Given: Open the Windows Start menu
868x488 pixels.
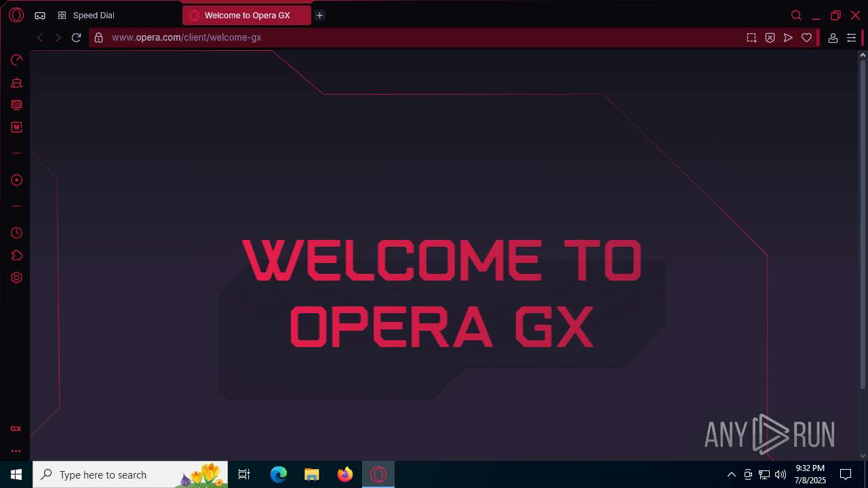Looking at the screenshot, I should coord(16,474).
